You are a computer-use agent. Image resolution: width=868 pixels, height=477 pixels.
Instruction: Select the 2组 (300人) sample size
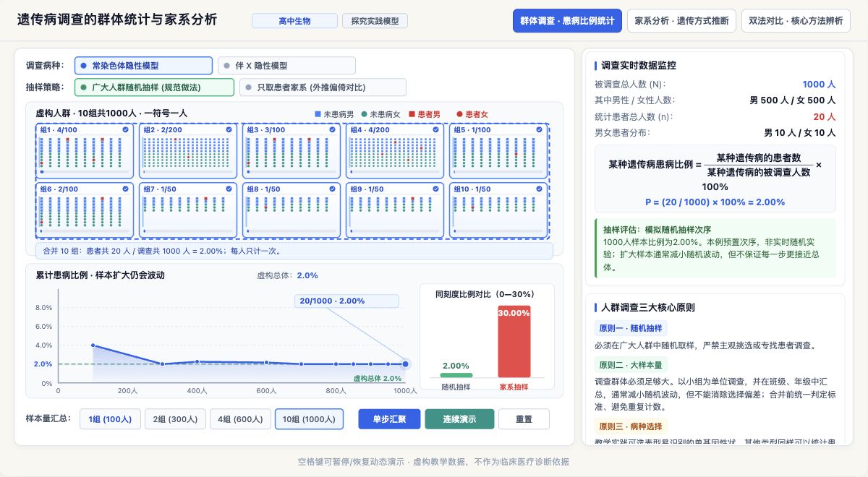pos(175,419)
